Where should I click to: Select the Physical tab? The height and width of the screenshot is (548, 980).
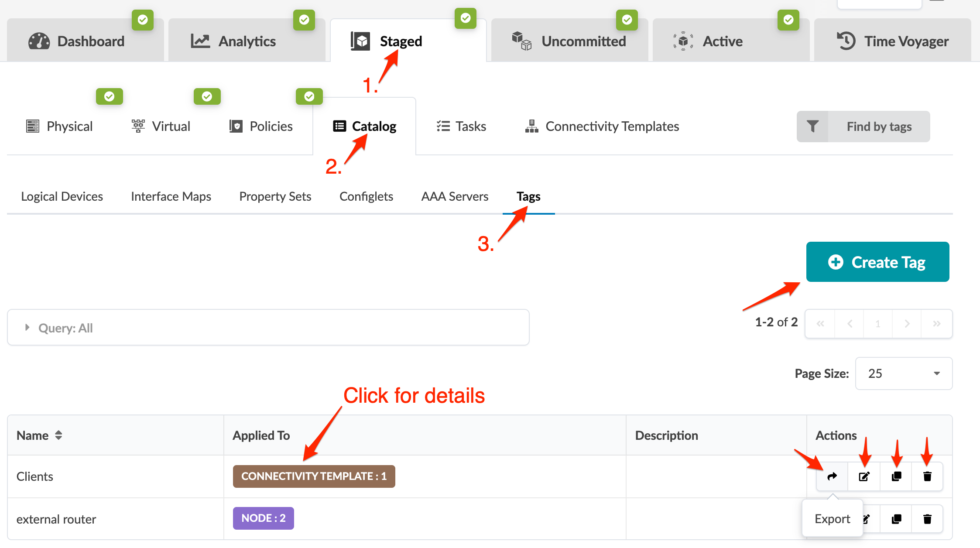click(x=59, y=127)
